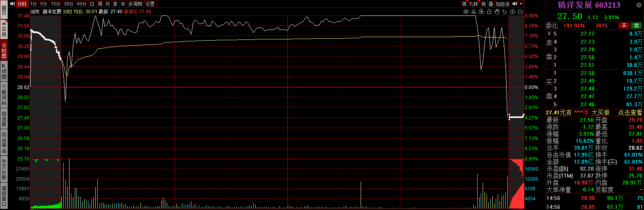
Task: Switch to the 日 daily chart tab
Action: point(92,4)
